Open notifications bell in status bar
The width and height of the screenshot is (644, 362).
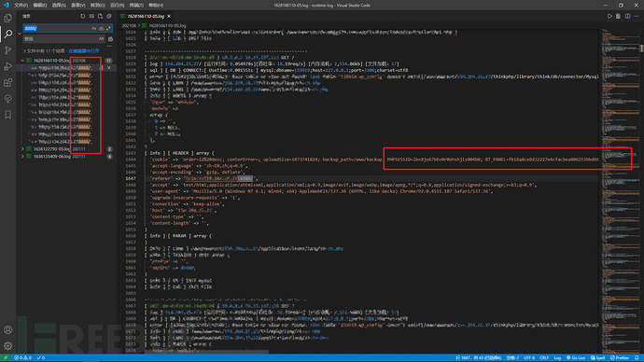coord(637,358)
